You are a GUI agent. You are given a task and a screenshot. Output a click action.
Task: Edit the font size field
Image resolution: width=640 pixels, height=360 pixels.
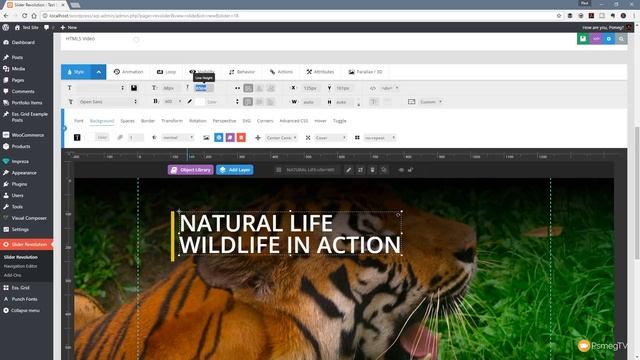[x=171, y=88]
